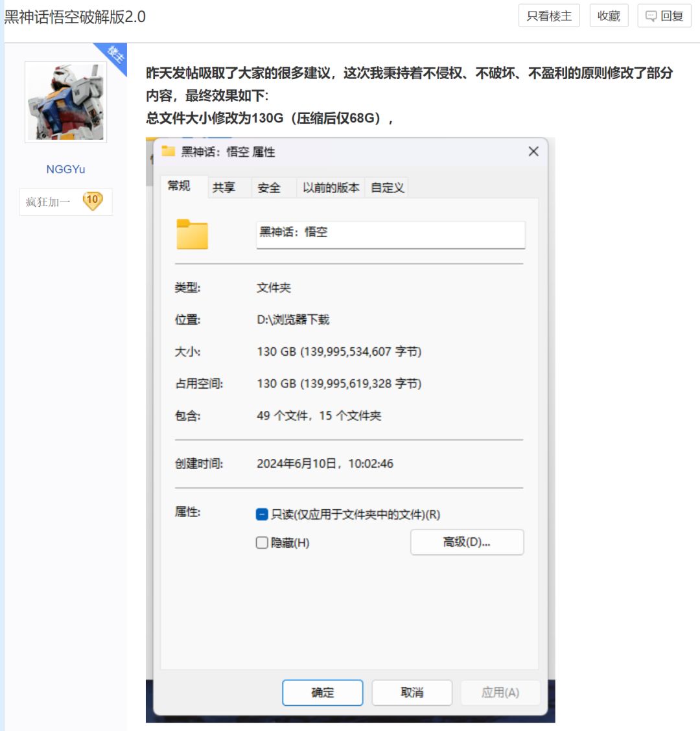Open NGGYu's Gundam avatar
Image resolution: width=700 pixels, height=731 pixels.
click(65, 102)
